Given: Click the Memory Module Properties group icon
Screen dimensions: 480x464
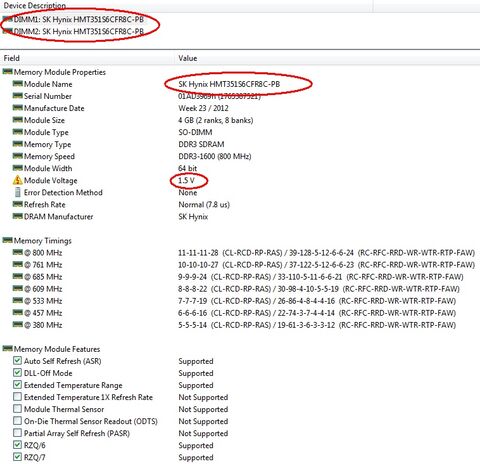Looking at the screenshot, I should click(x=8, y=72).
